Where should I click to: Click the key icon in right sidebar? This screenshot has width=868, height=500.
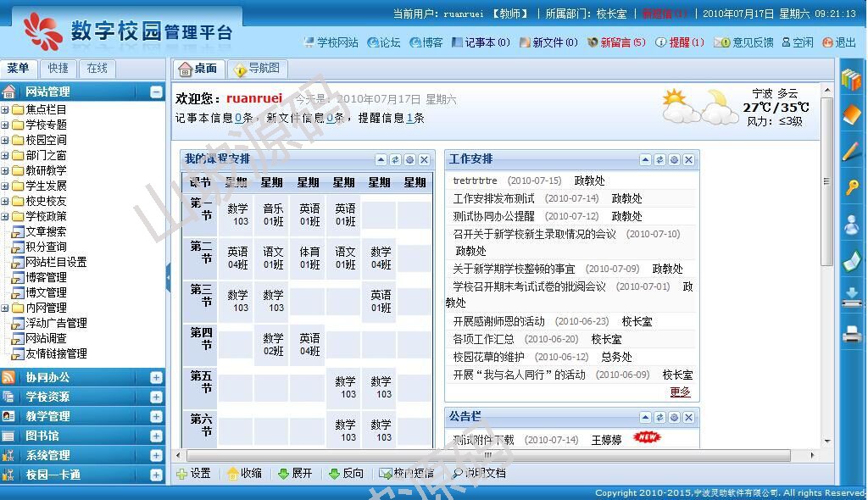[851, 187]
